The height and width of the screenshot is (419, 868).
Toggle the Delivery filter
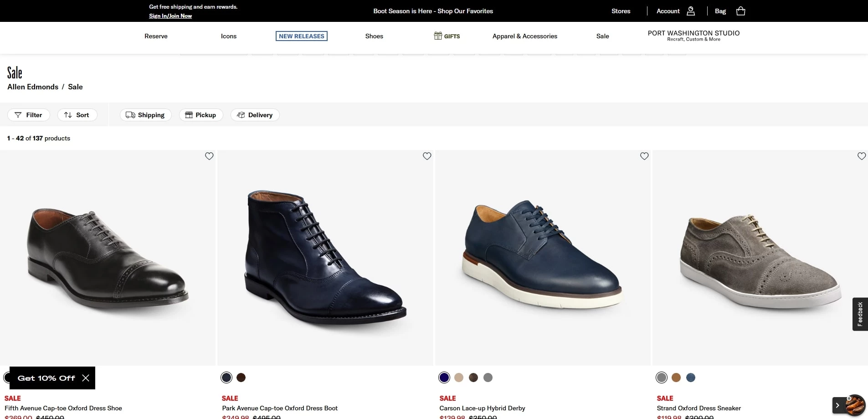[x=255, y=115]
